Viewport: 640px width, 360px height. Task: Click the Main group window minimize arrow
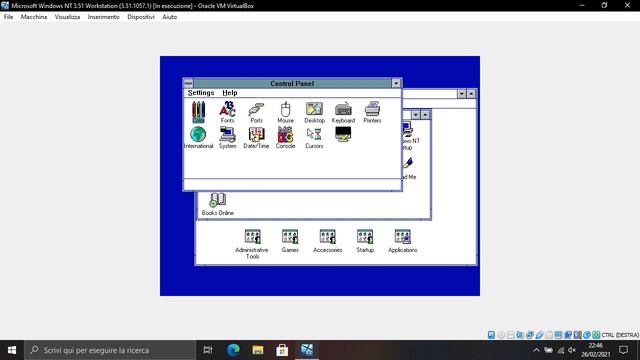416,115
